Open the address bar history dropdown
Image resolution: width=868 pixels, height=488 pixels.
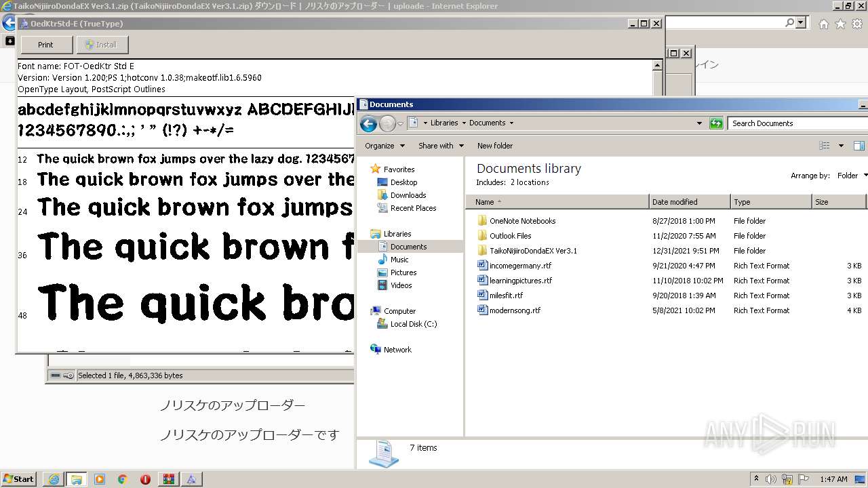tap(699, 123)
